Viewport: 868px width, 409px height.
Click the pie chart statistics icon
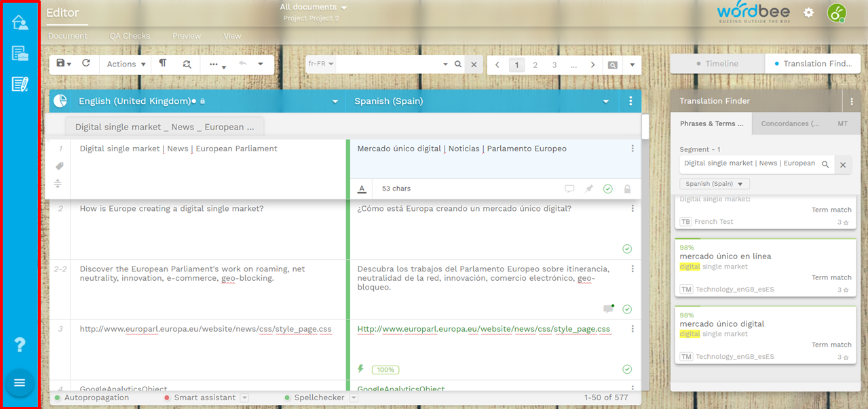click(x=60, y=101)
